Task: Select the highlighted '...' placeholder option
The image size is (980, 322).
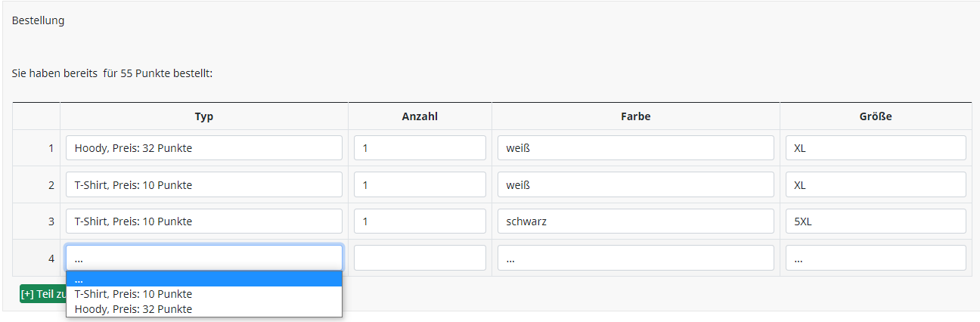Action: pyautogui.click(x=204, y=279)
